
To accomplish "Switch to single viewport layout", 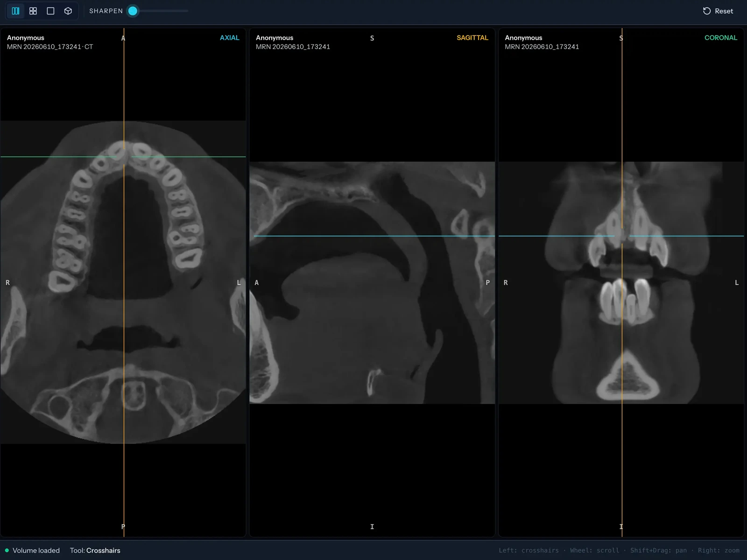I will [50, 11].
